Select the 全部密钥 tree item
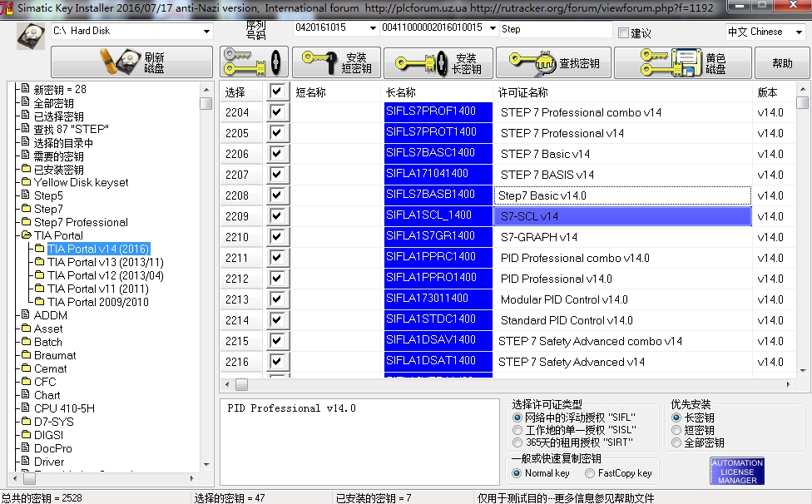This screenshot has width=812, height=504. 54,103
